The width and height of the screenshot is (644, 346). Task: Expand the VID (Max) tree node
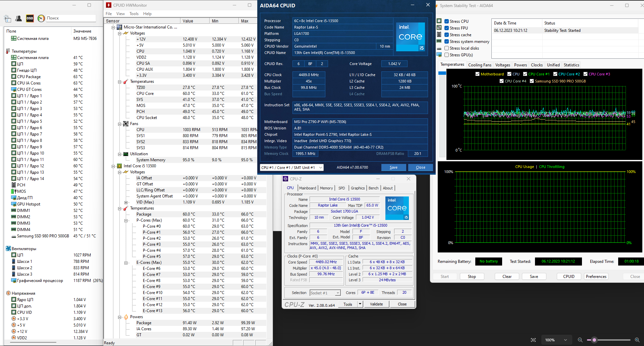pyautogui.click(x=126, y=203)
